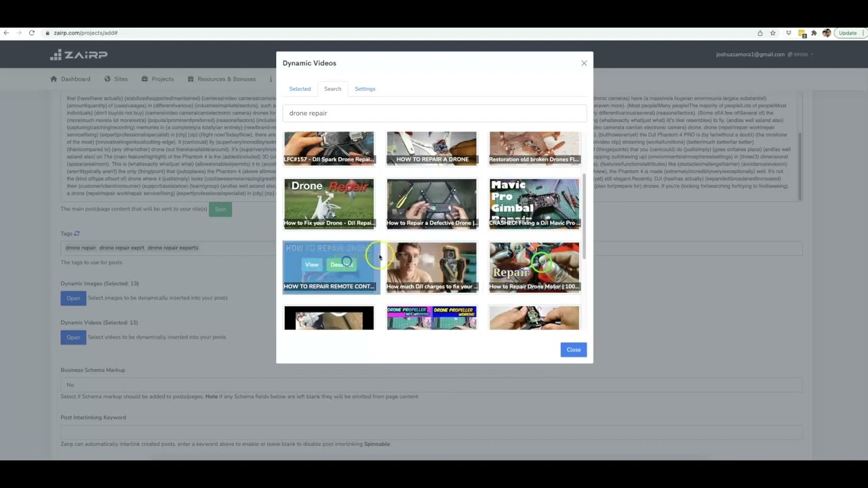Click the Chrome Update button

point(848,33)
